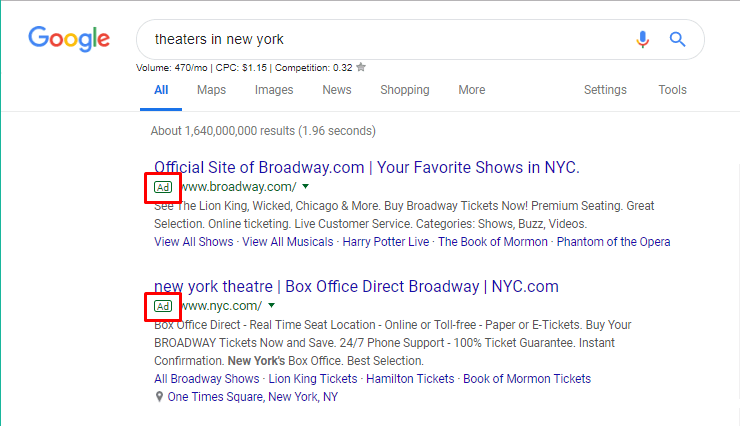
Task: Expand dropdown arrow next to www.nyc.com/
Action: click(271, 305)
